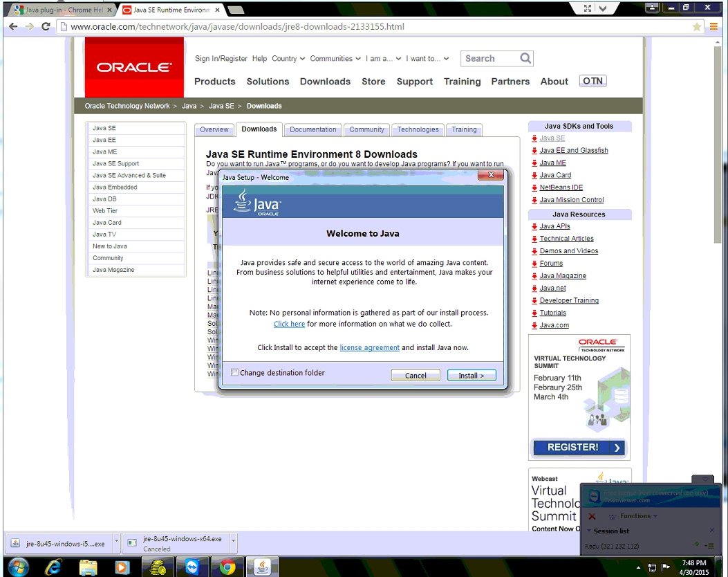728x577 pixels.
Task: Select Java SE Support in sidebar
Action: click(x=115, y=163)
